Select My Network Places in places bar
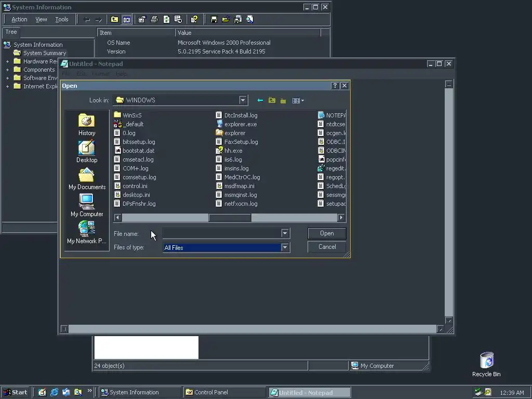The width and height of the screenshot is (532, 399). point(87,232)
